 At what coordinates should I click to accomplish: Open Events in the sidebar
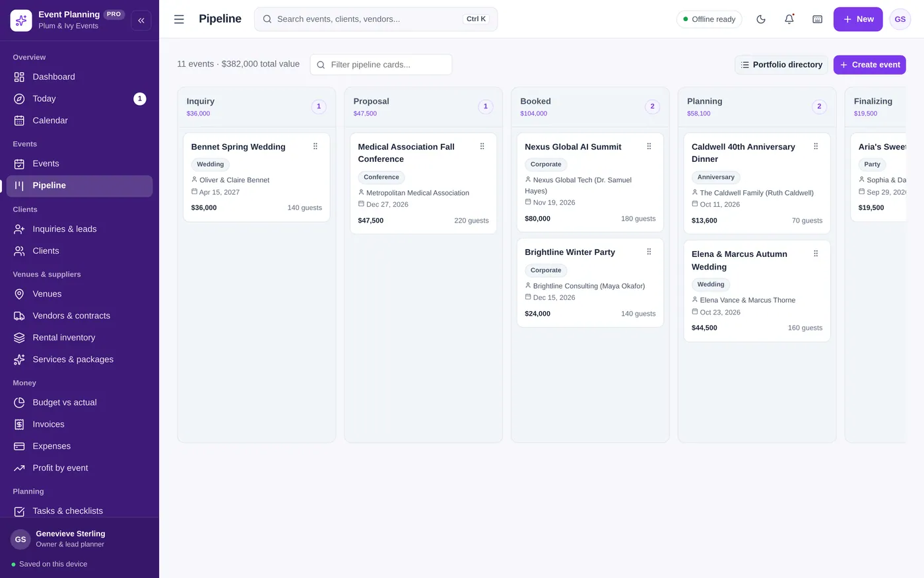pos(79,163)
